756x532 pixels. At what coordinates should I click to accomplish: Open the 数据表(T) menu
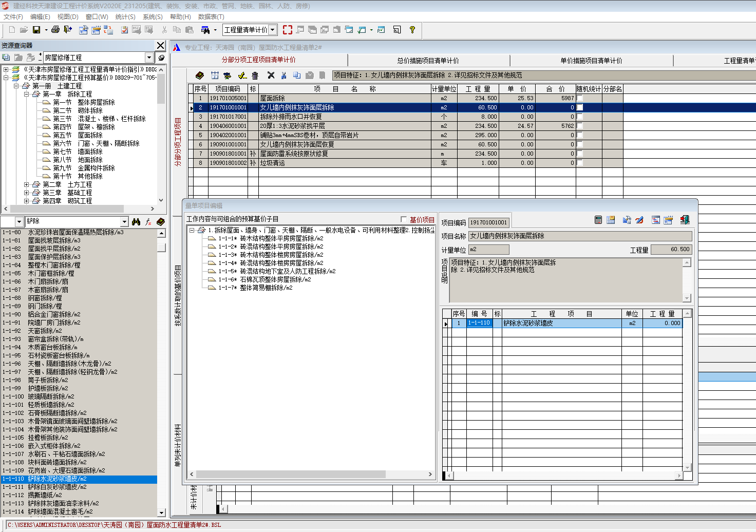[x=211, y=17]
